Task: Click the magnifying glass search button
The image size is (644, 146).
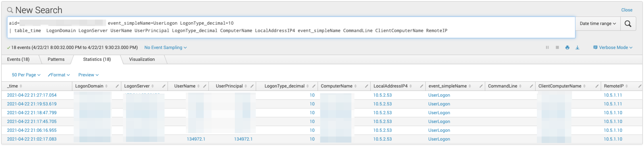Action: coord(628,24)
